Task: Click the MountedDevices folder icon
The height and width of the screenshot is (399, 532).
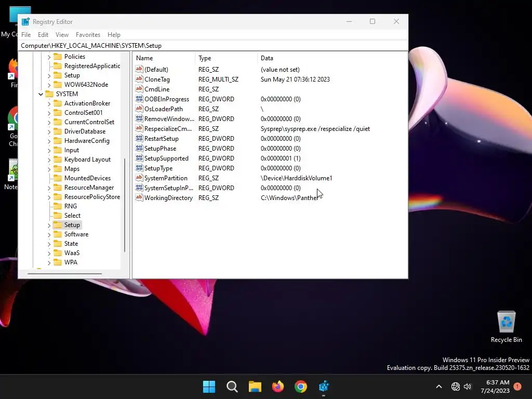Action: pos(58,178)
